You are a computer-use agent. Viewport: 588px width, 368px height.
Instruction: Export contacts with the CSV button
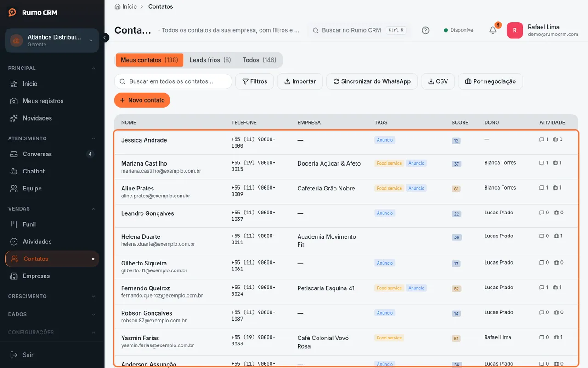point(438,81)
